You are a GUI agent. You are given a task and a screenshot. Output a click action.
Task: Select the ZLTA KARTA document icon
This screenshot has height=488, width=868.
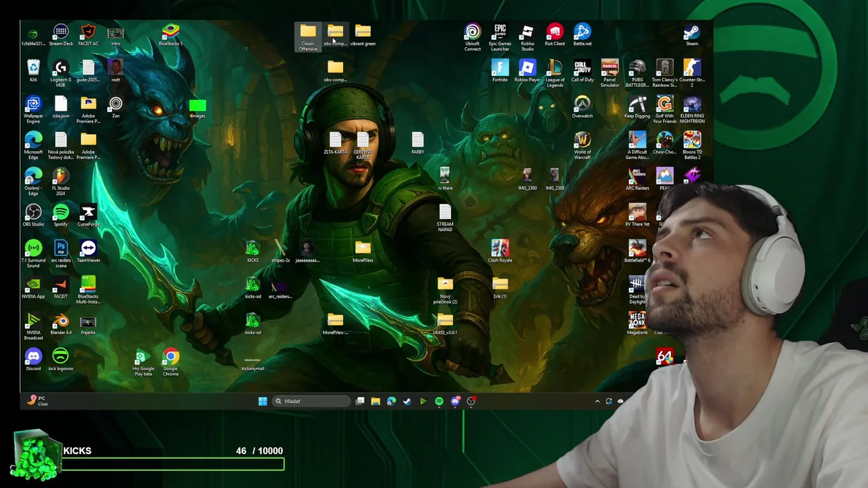click(x=335, y=143)
